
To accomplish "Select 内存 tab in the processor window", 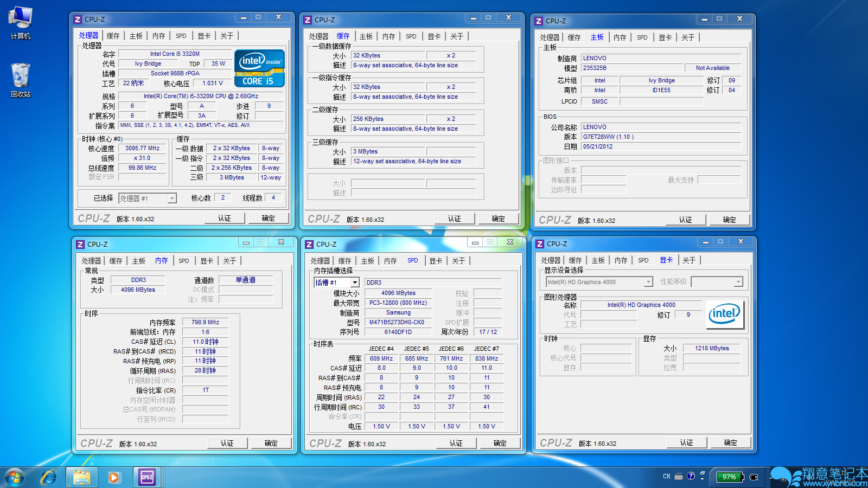I will [x=159, y=36].
